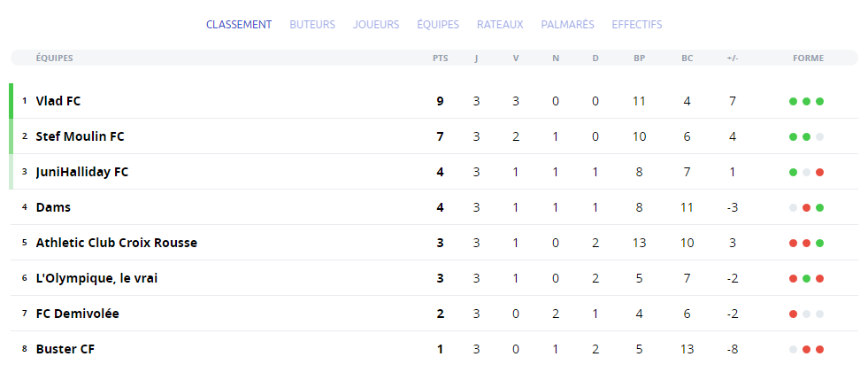Click Athletic Club Croix Rousse
Screen dimensions: 868x380
click(116, 243)
